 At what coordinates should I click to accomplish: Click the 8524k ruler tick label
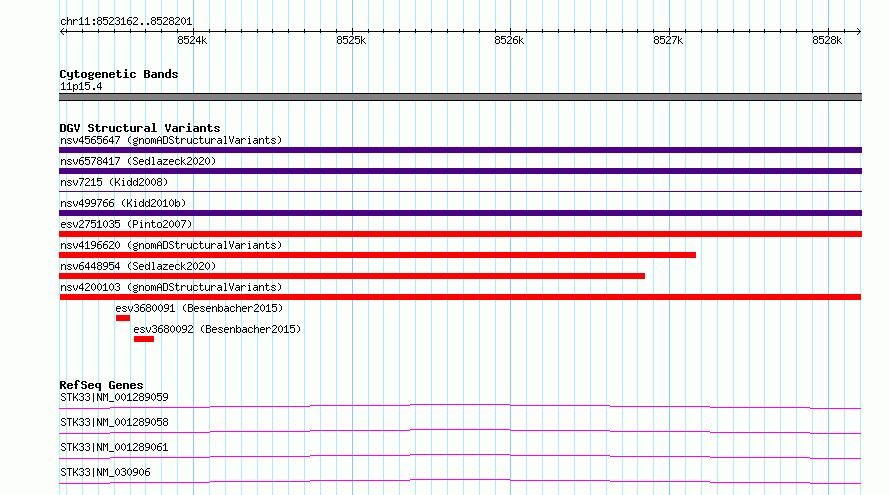(x=192, y=40)
